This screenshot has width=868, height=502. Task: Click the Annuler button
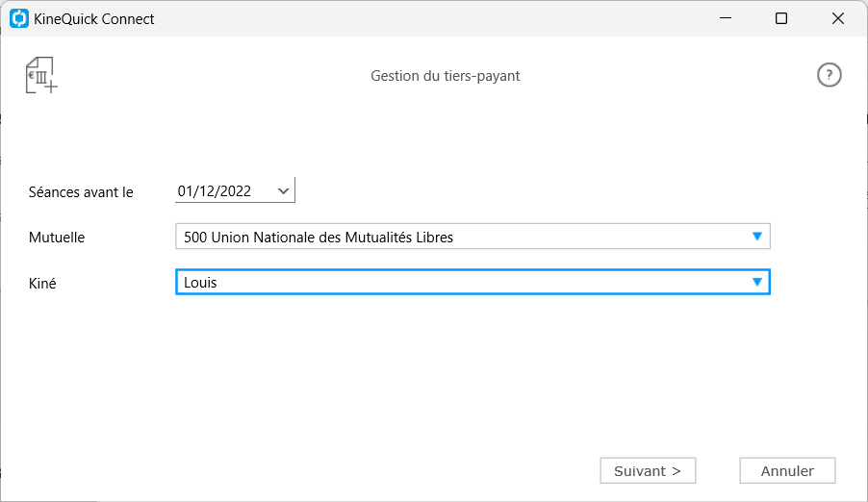pos(787,470)
